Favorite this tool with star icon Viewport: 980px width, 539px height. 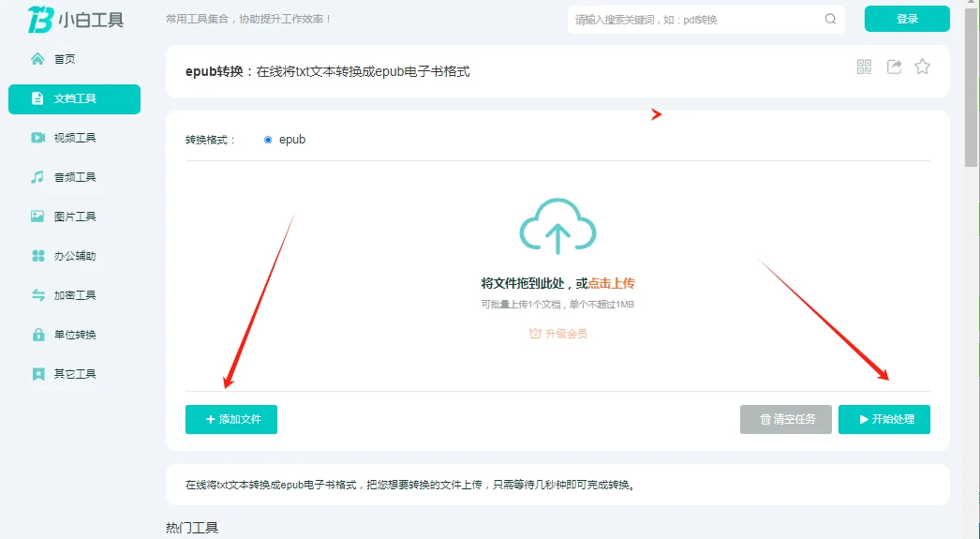(x=922, y=67)
